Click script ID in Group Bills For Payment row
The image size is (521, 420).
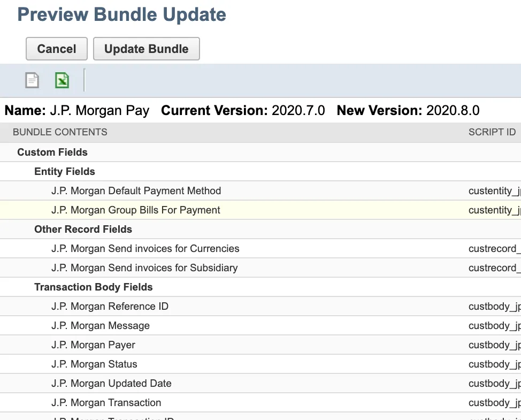[494, 210]
